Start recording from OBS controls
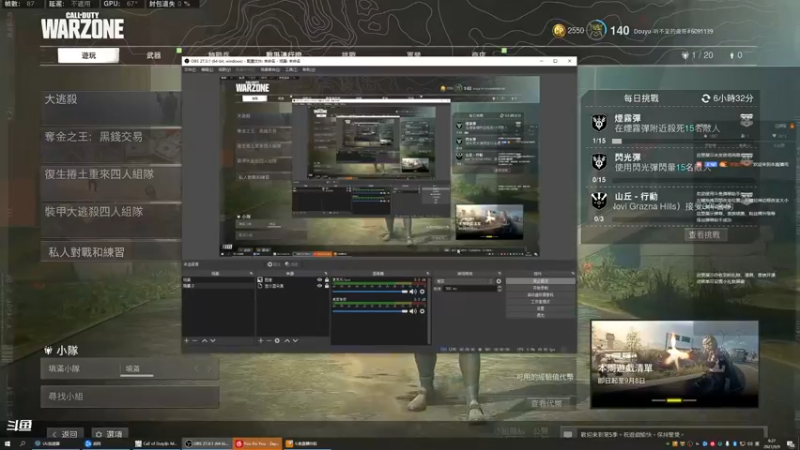Screen dimensions: 800x450 [x=540, y=288]
